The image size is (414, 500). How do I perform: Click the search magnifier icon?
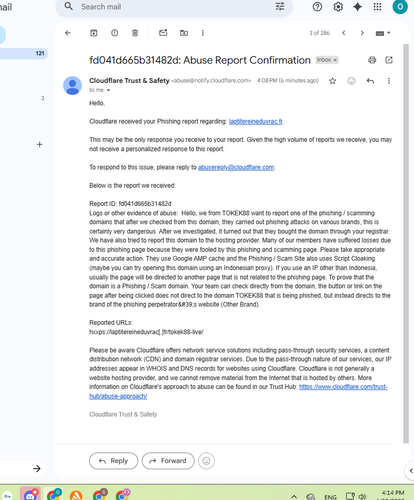pyautogui.click(x=69, y=6)
